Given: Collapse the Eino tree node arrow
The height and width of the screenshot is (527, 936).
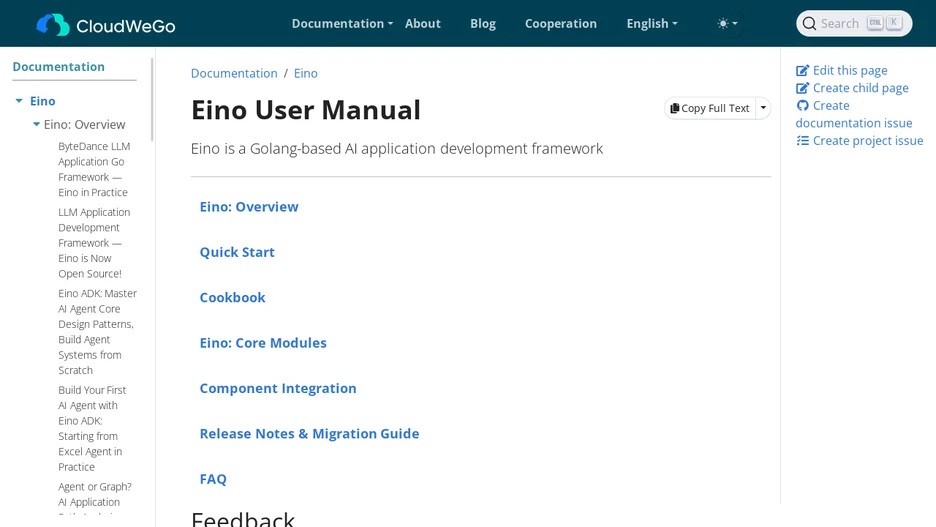Looking at the screenshot, I should click(19, 101).
